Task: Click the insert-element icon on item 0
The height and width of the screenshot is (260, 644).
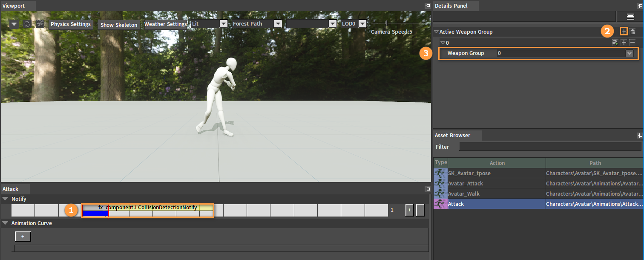Action: [x=615, y=43]
